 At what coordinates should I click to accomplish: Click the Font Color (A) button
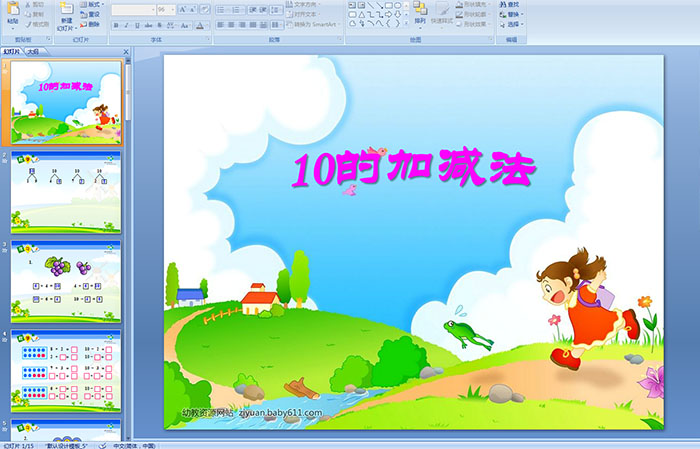tap(200, 25)
